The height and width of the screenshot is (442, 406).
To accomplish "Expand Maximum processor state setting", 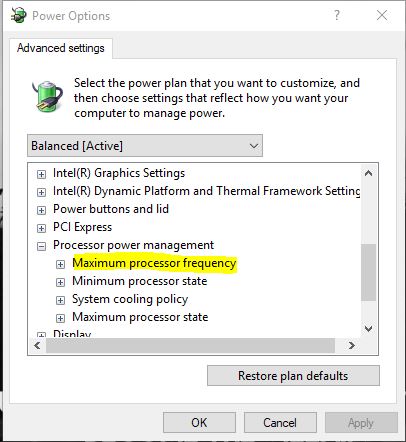I will coord(60,318).
